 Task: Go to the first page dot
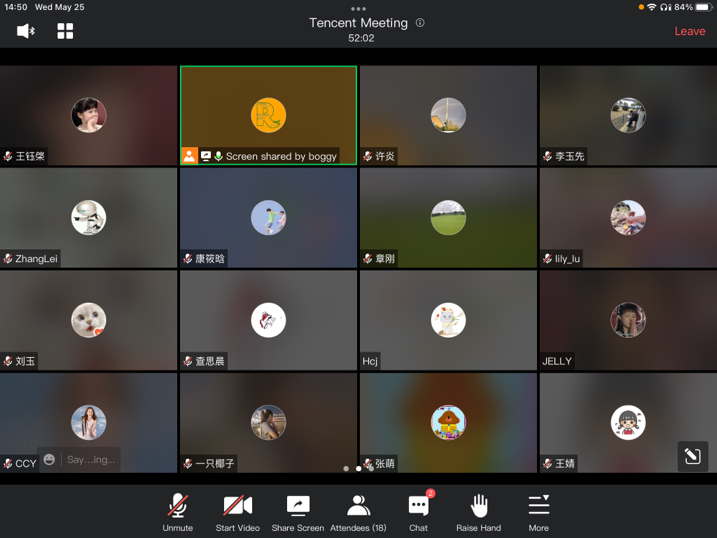346,468
